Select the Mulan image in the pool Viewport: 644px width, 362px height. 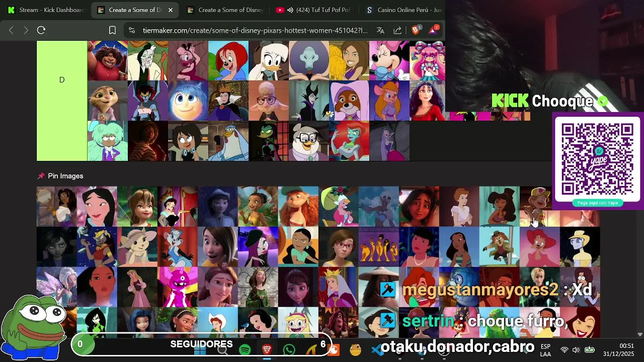97,207
